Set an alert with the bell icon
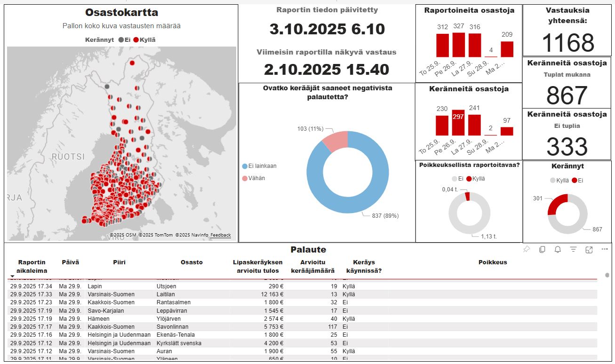Image resolution: width=615 pixels, height=364 pixels. point(558,250)
